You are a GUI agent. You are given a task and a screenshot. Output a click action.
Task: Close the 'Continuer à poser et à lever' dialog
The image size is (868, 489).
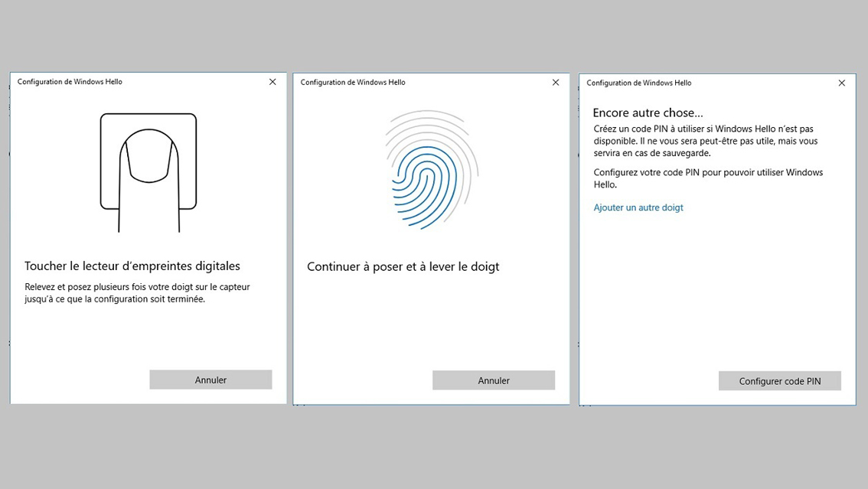(x=556, y=83)
